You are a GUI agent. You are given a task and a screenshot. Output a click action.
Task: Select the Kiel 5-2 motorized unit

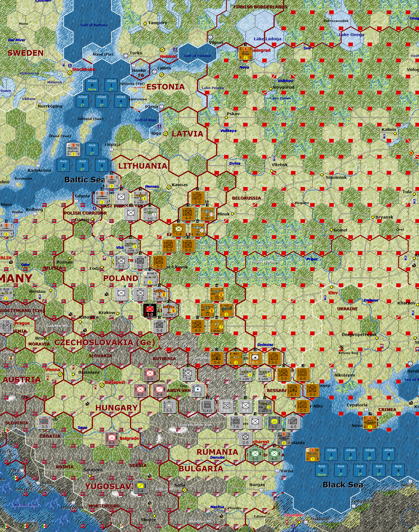coord(140,262)
